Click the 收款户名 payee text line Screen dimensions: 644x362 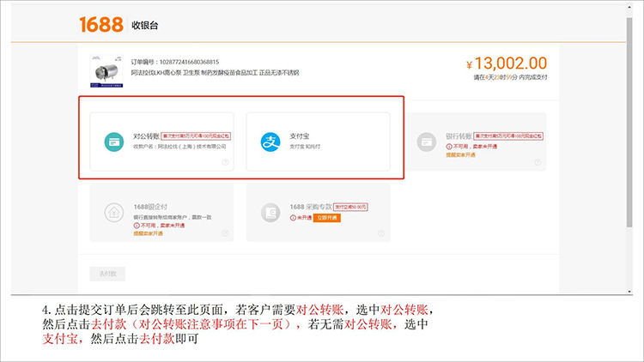[179, 147]
